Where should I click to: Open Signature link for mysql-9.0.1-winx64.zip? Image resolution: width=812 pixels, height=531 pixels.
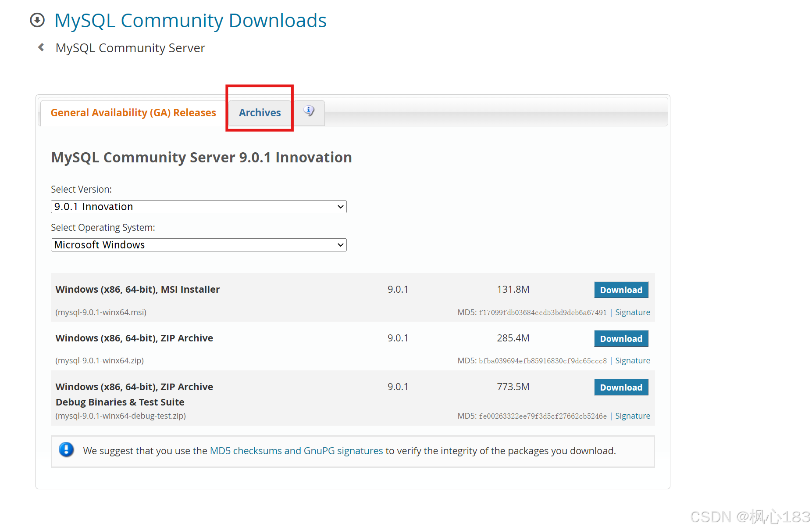click(632, 361)
